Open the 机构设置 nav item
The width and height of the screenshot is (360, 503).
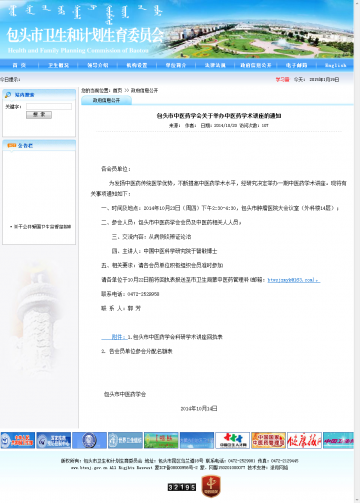(x=137, y=65)
